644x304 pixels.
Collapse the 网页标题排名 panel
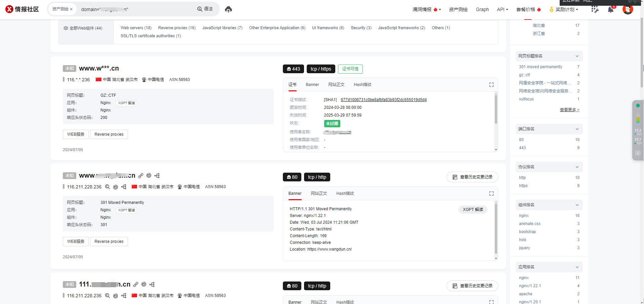click(577, 56)
